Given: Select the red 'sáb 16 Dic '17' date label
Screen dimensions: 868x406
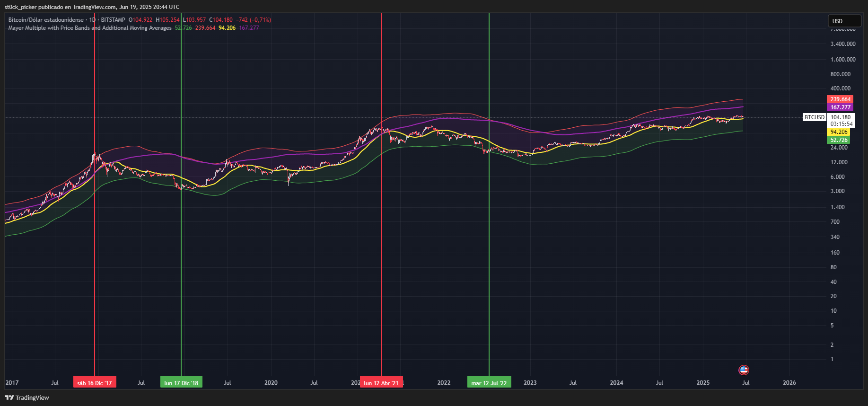Looking at the screenshot, I should coord(95,382).
